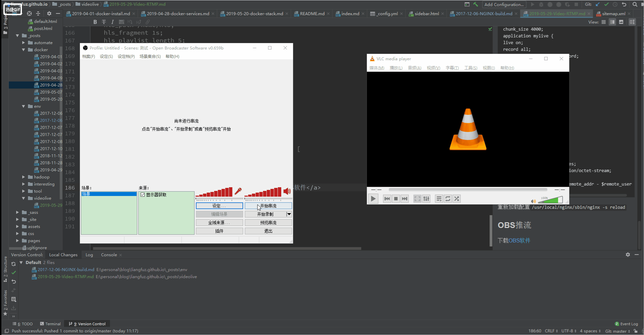Screen dimensions: 644x335
Task: Open 档案(F) menu in OBS
Action: [88, 56]
